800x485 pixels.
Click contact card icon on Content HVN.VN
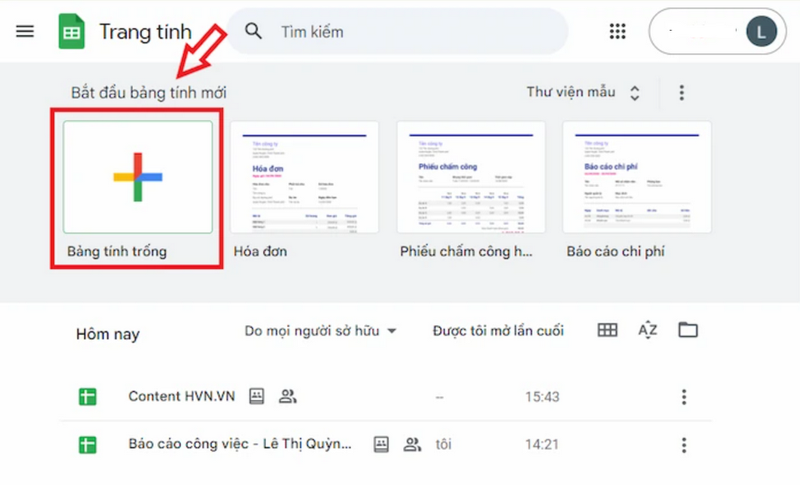pos(257,396)
